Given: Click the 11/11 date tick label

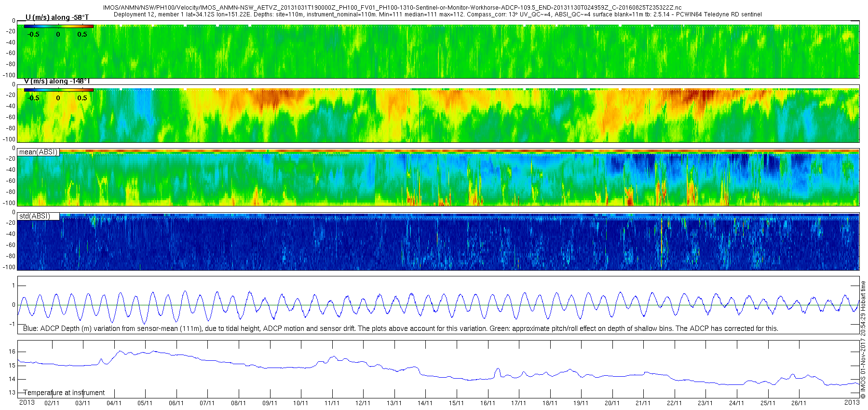Looking at the screenshot, I should coord(332,403).
